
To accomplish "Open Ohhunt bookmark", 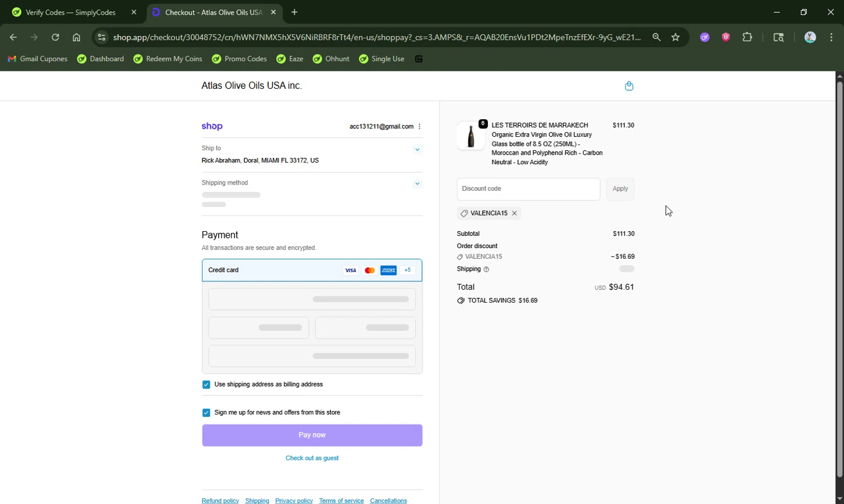I will pos(331,59).
